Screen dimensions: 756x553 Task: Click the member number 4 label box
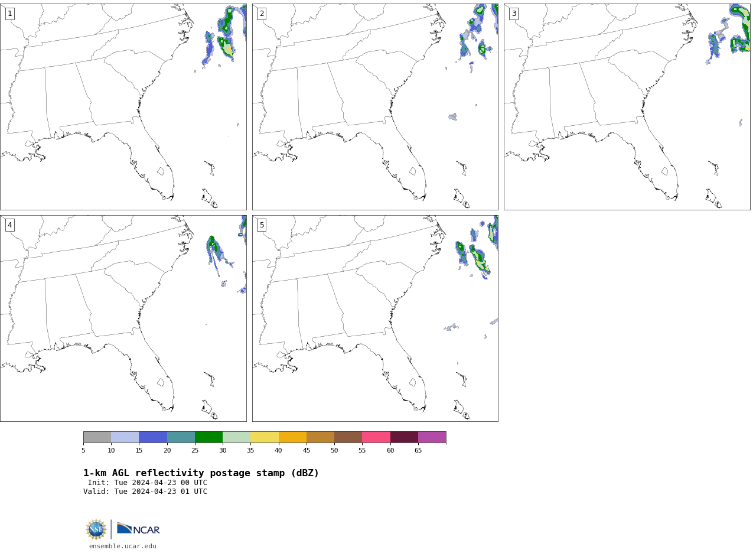point(9,225)
